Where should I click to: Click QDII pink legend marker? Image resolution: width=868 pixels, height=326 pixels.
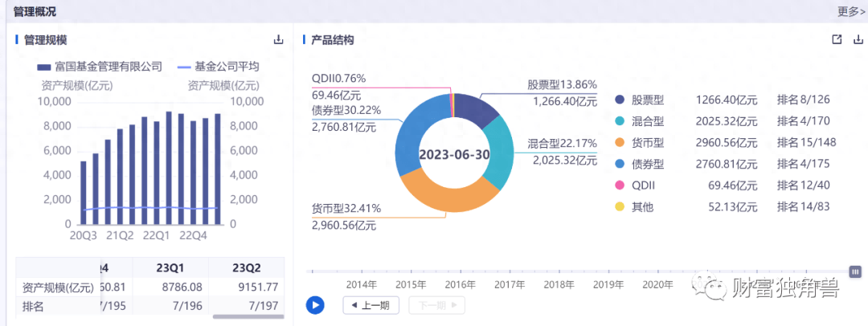coord(620,185)
